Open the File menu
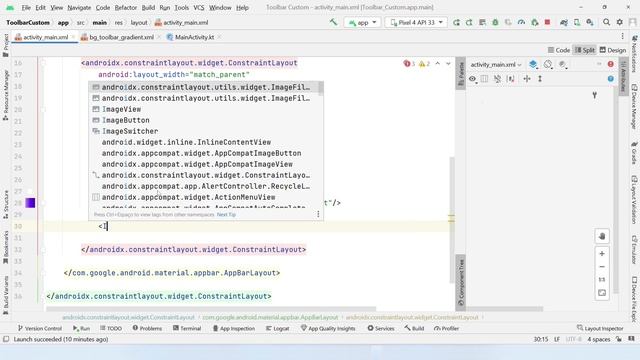 click(x=26, y=7)
